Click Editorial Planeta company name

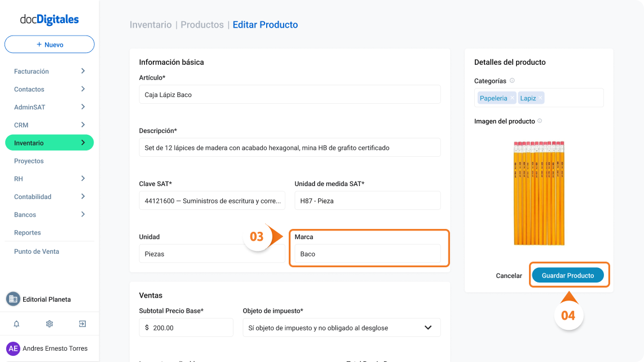(x=46, y=299)
